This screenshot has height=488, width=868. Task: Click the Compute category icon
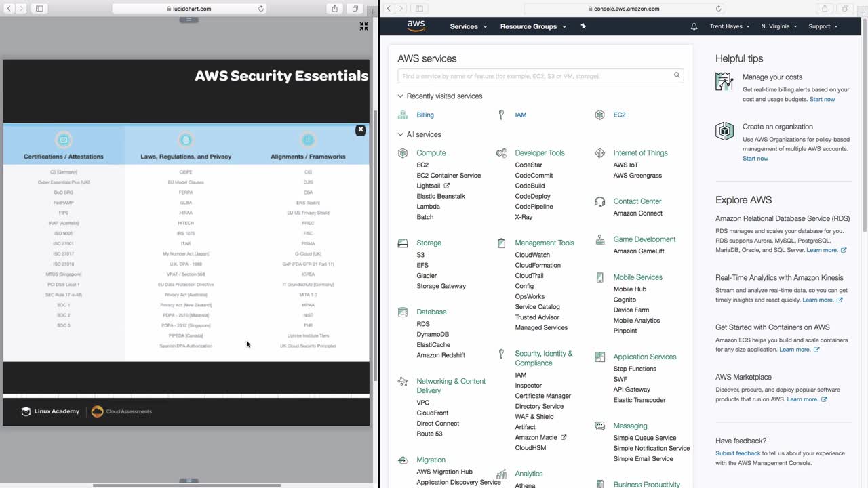403,153
